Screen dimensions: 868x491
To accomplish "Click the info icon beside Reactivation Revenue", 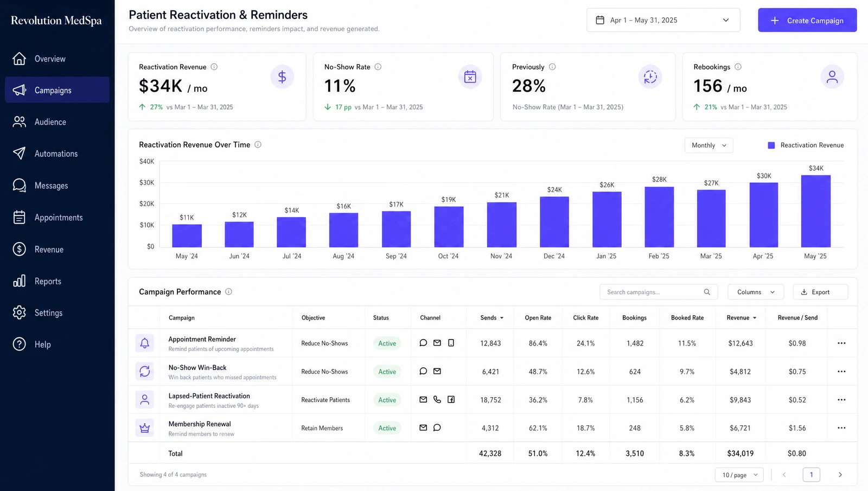I will [x=214, y=67].
